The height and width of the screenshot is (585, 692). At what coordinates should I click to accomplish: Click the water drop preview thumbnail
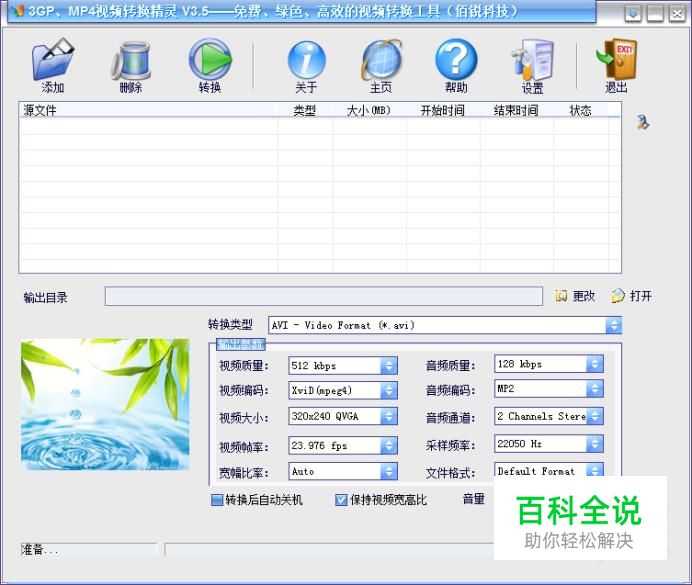[105, 404]
